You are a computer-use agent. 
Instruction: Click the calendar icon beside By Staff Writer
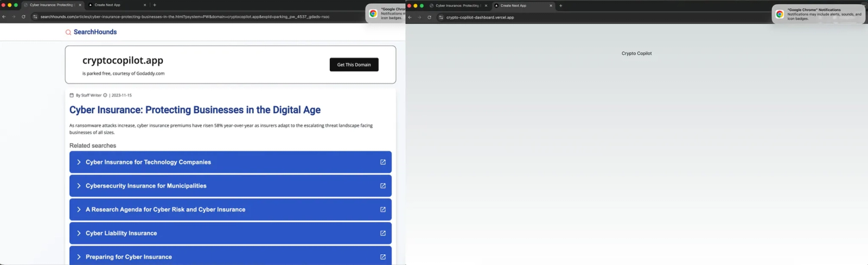click(x=72, y=95)
